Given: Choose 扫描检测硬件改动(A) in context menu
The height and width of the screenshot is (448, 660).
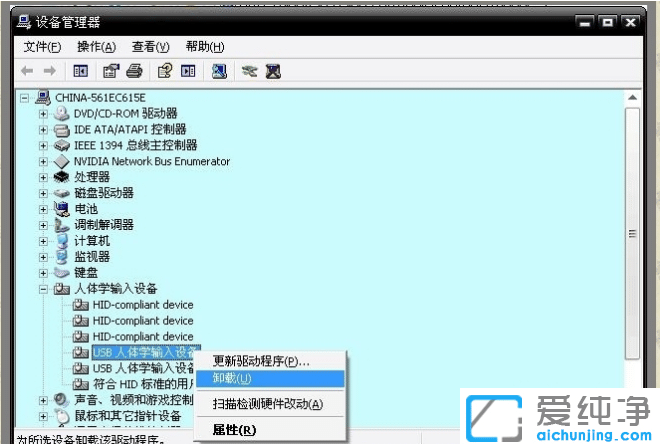Looking at the screenshot, I should coord(270,404).
